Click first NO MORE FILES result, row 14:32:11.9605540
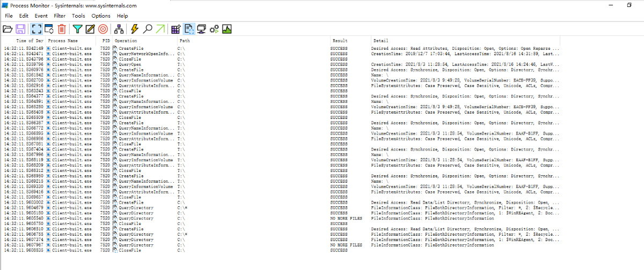Viewport: 644px width, 270px height. click(x=346, y=219)
